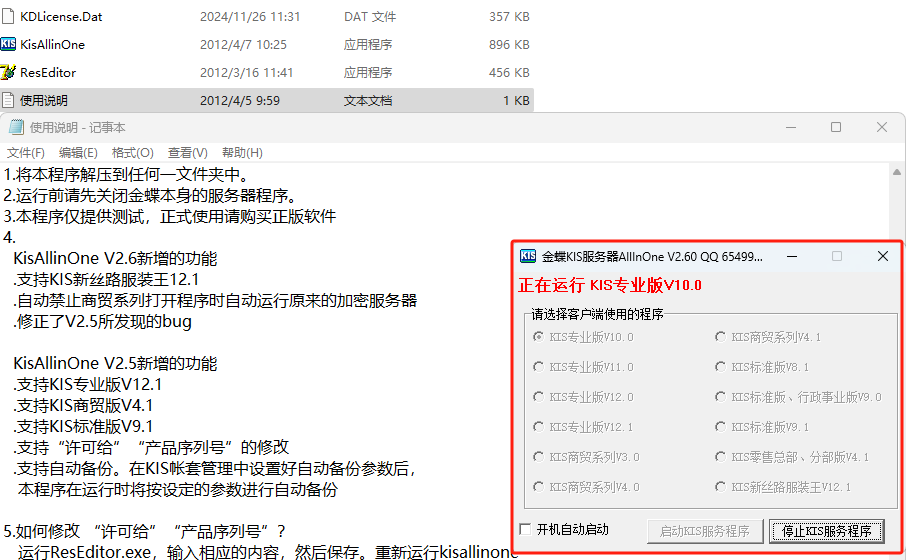Click the line .自动禁止商贸系列打开程序时自动运行
Image resolution: width=906 pixels, height=560 pixels.
tap(215, 301)
